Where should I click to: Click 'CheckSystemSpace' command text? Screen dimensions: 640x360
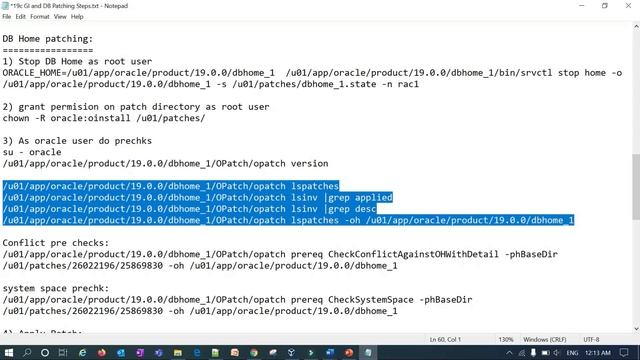pos(371,300)
